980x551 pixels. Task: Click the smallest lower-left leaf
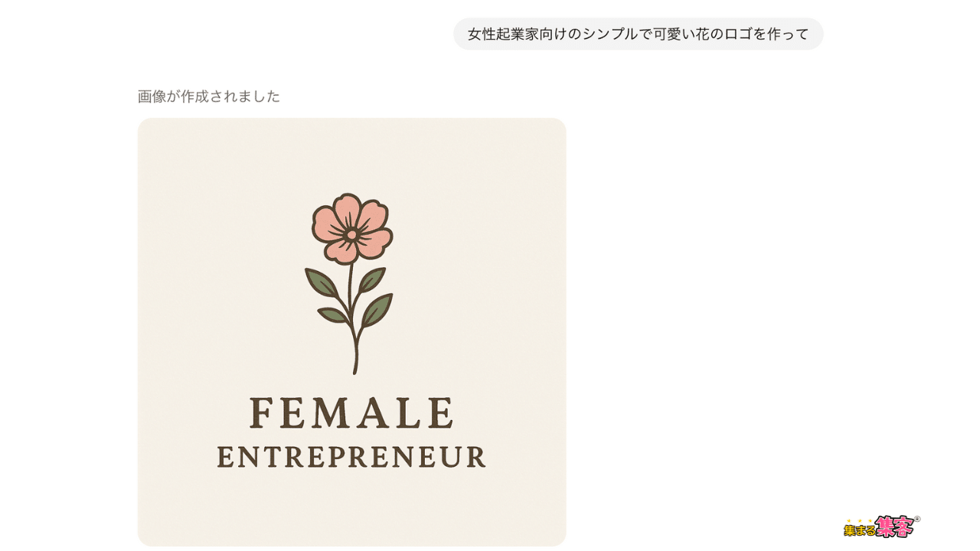point(333,315)
